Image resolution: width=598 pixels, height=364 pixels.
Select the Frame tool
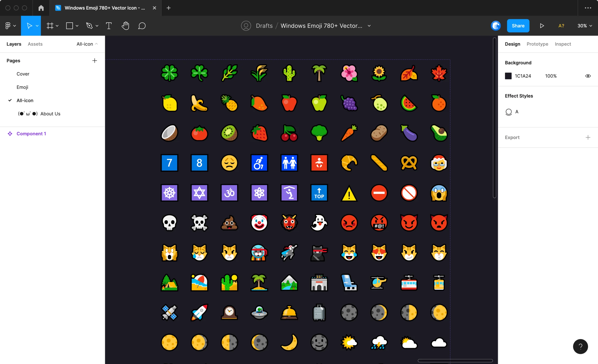point(50,26)
